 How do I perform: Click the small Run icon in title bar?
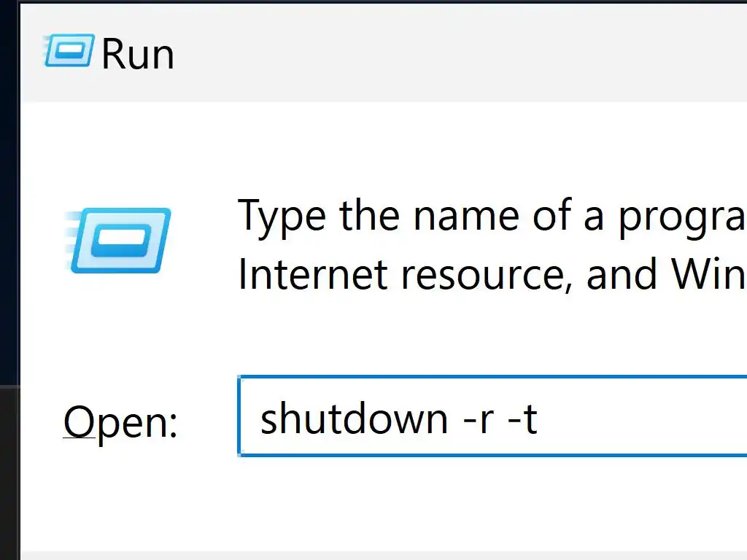click(x=68, y=50)
